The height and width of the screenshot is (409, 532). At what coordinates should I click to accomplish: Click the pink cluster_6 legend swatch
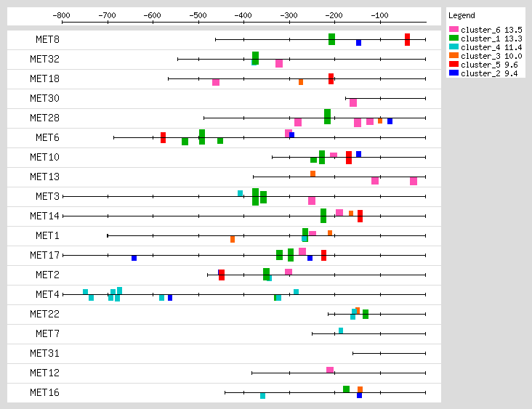[454, 30]
